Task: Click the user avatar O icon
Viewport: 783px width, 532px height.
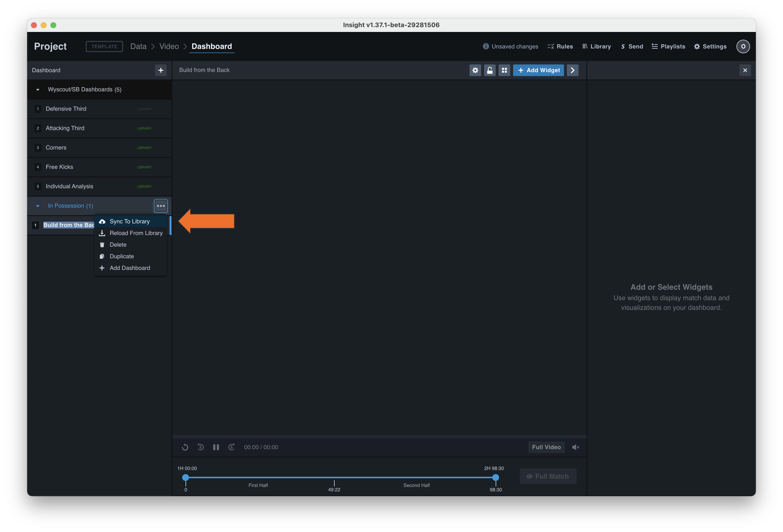Action: [x=743, y=47]
